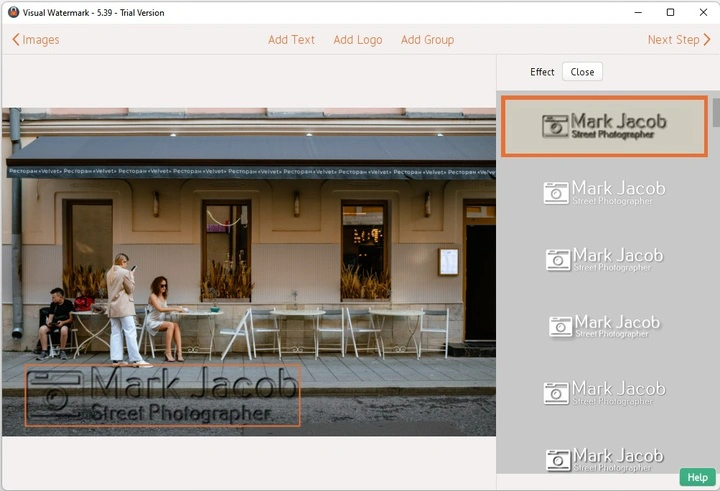Proceed with the Next Step link
The width and height of the screenshot is (720, 491).
click(x=673, y=40)
